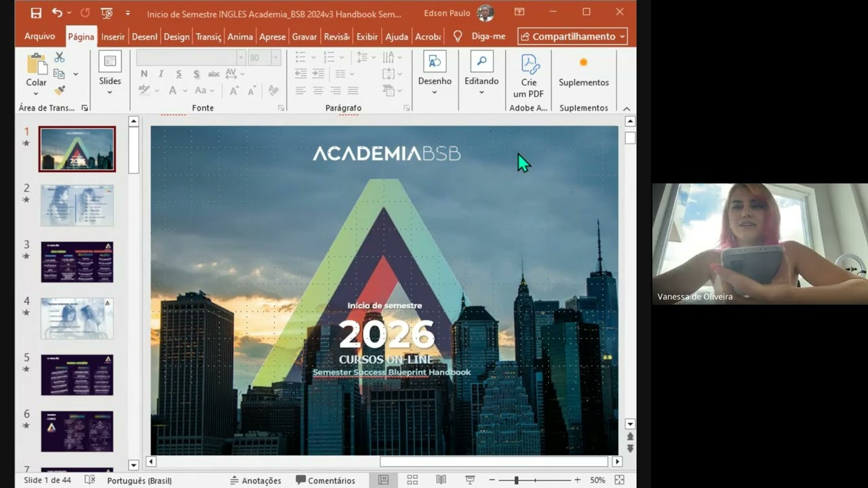
Task: Switch to Slide Sorter view
Action: 412,480
